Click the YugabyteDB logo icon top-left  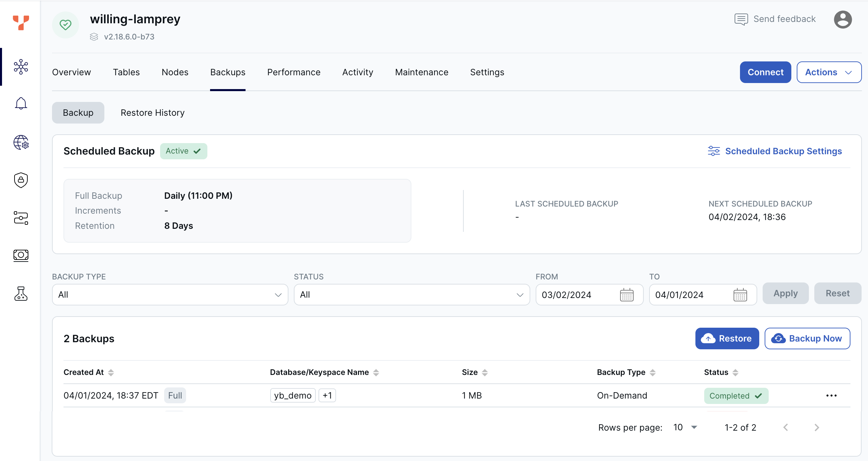click(x=21, y=23)
